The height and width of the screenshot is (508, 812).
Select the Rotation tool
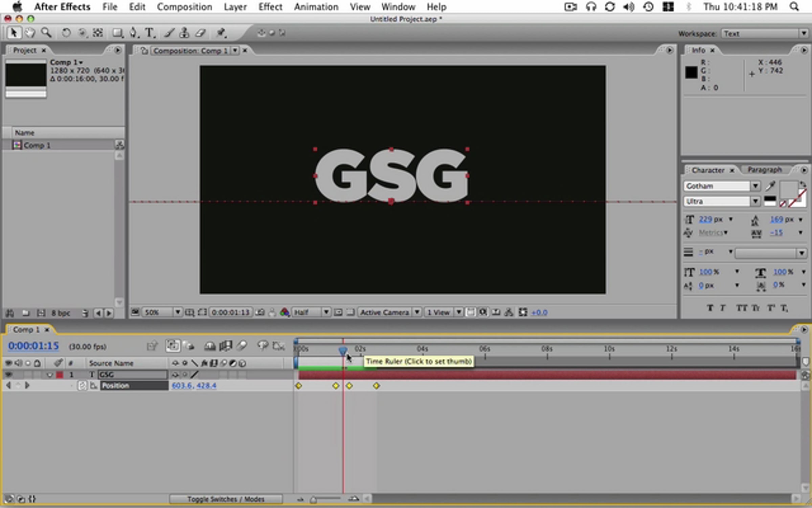66,33
